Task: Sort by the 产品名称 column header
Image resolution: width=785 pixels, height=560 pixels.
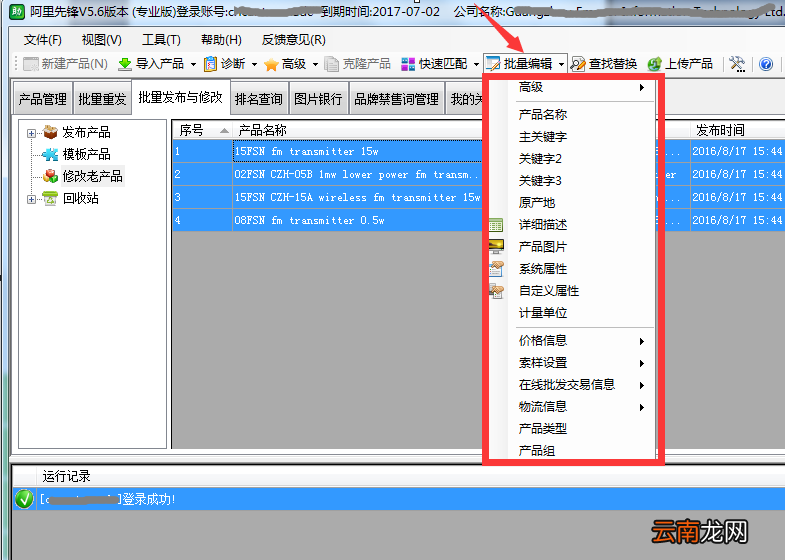Action: tap(358, 130)
